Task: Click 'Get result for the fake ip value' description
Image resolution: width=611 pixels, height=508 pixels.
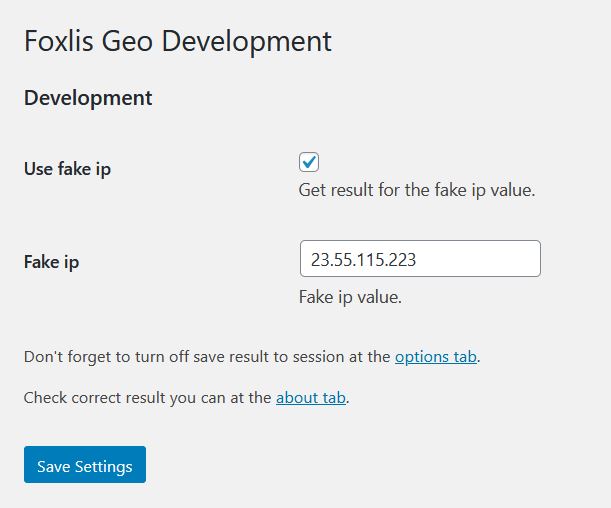Action: pyautogui.click(x=417, y=190)
